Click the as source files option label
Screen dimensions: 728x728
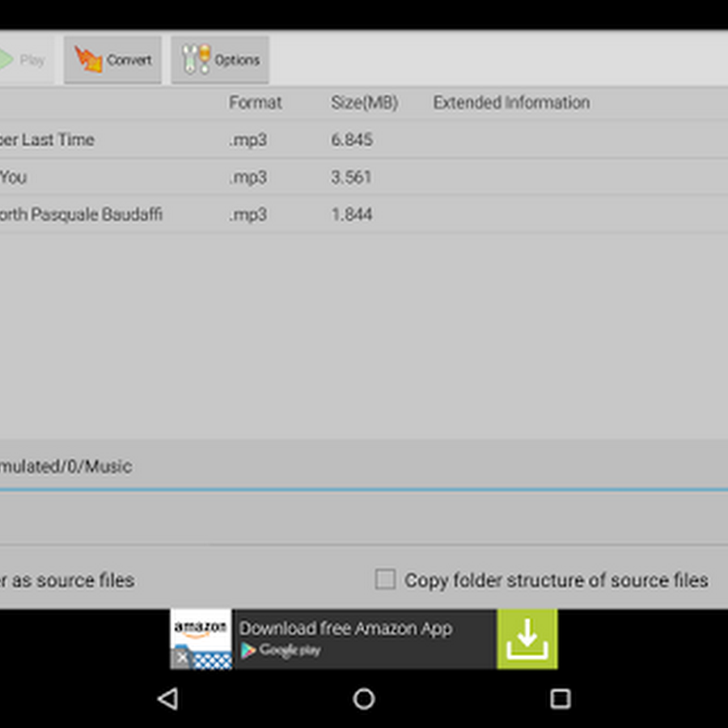point(67,580)
